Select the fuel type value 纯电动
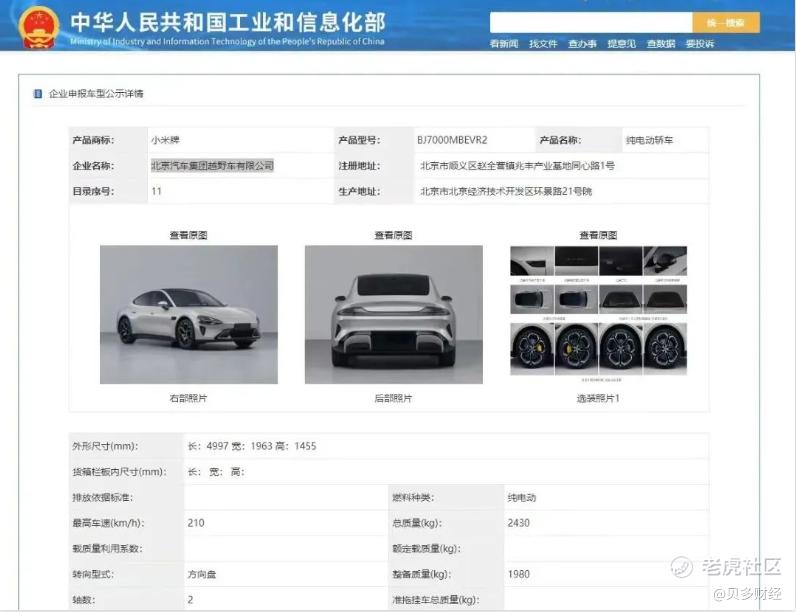This screenshot has width=796, height=612. [522, 498]
